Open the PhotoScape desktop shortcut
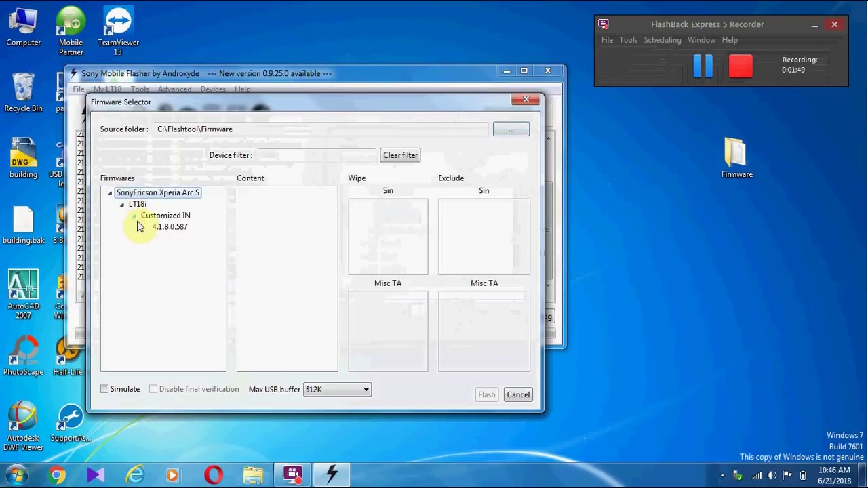868x488 pixels. pyautogui.click(x=23, y=357)
